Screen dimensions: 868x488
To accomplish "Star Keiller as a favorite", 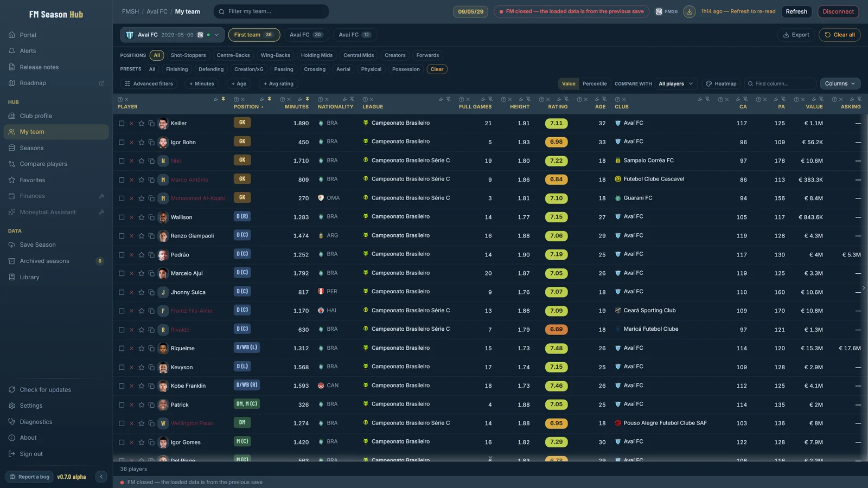I will point(142,124).
